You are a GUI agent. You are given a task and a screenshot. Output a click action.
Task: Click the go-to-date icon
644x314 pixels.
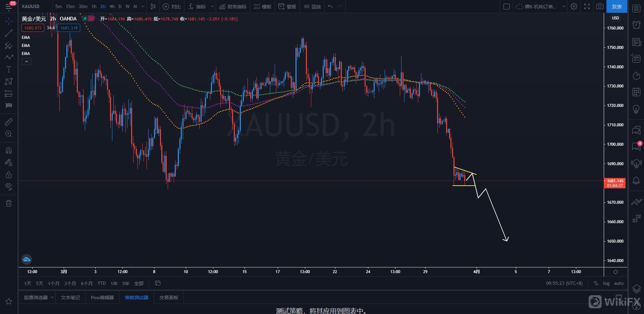157,284
